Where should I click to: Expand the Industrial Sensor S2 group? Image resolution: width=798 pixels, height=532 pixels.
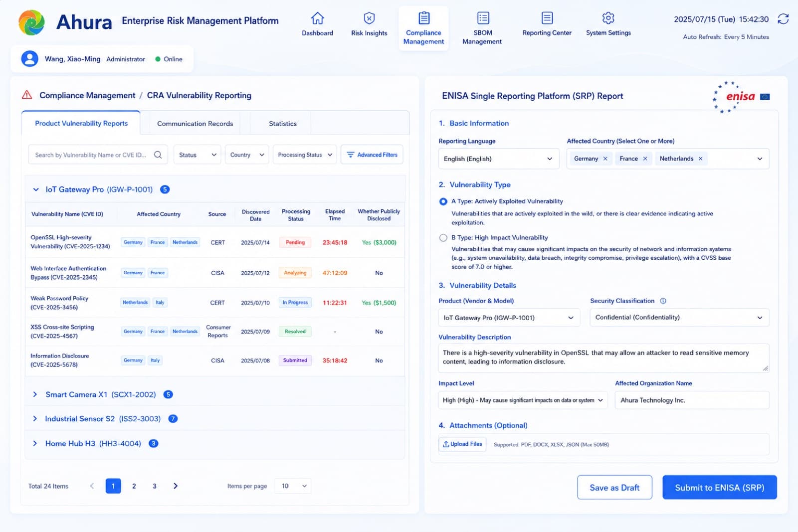click(x=35, y=419)
